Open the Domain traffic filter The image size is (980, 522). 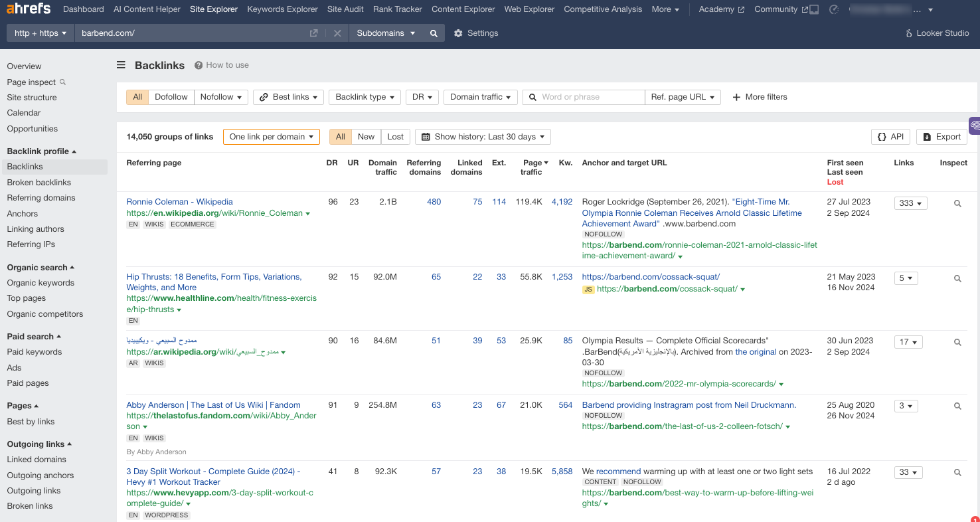481,97
